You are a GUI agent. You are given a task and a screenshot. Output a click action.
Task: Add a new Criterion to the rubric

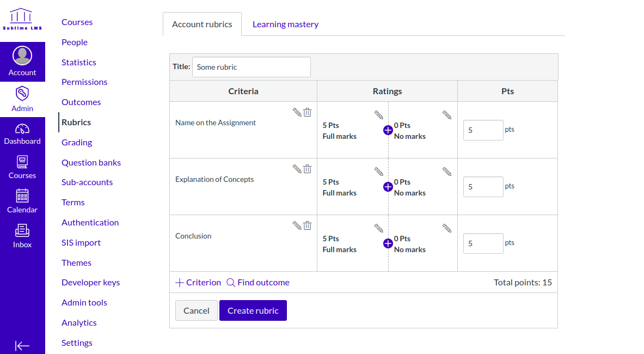coord(198,283)
